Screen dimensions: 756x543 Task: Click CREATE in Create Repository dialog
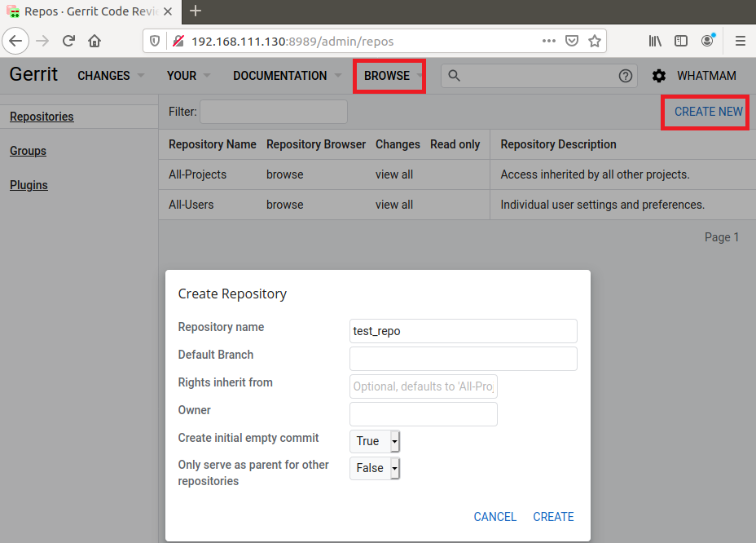553,517
